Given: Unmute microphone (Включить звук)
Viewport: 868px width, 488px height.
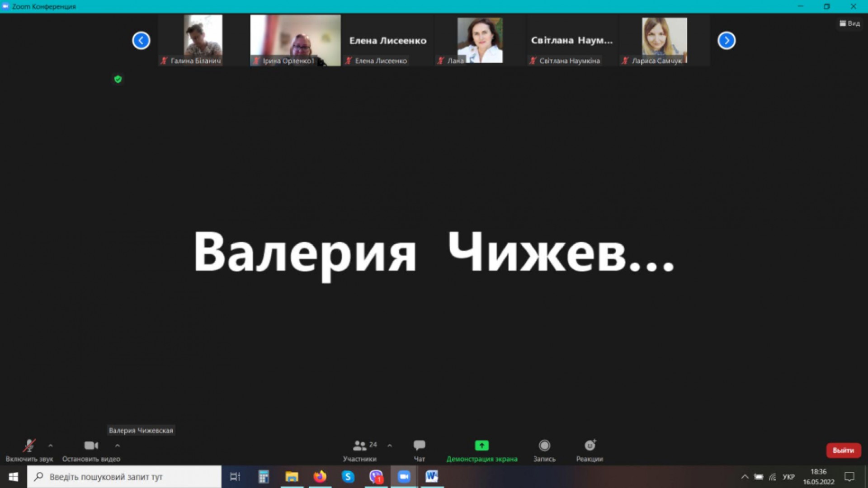Looking at the screenshot, I should coord(29,446).
